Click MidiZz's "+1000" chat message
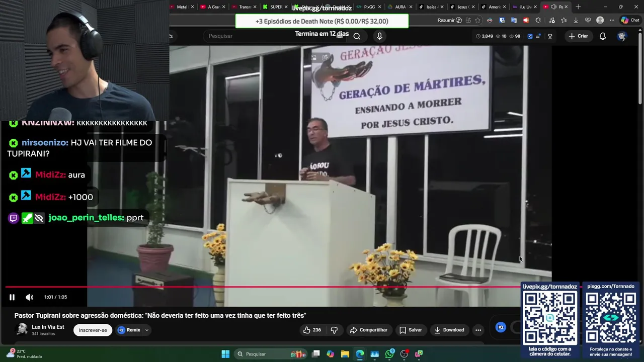Image resolution: width=644 pixels, height=362 pixels. click(80, 197)
